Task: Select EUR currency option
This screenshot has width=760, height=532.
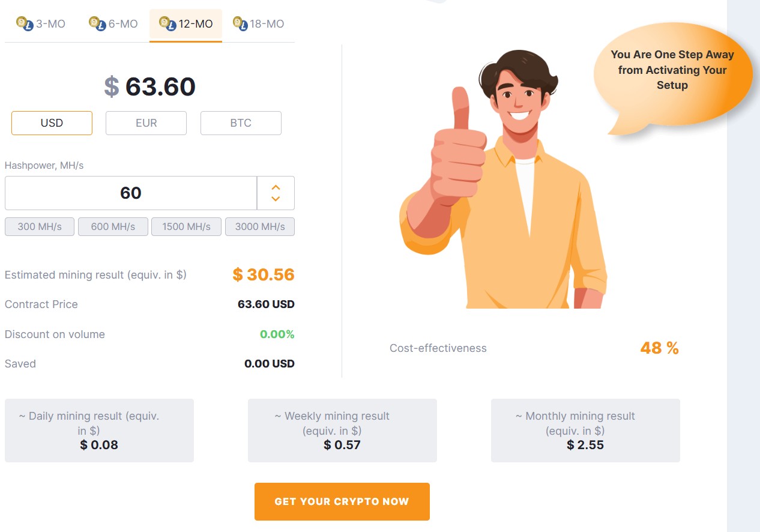Action: [146, 123]
